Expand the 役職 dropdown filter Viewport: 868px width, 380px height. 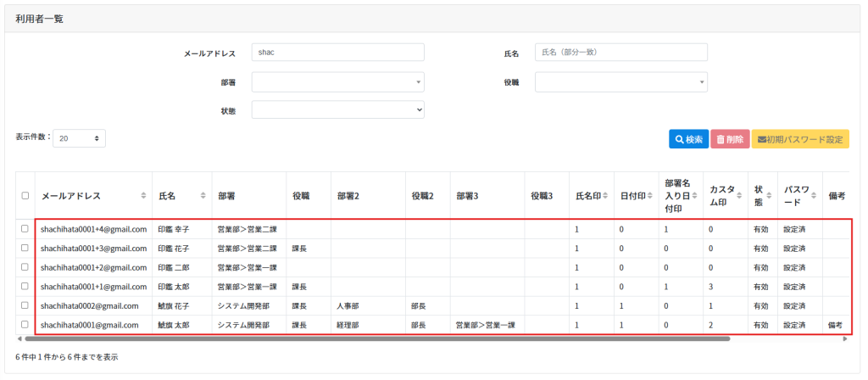620,82
